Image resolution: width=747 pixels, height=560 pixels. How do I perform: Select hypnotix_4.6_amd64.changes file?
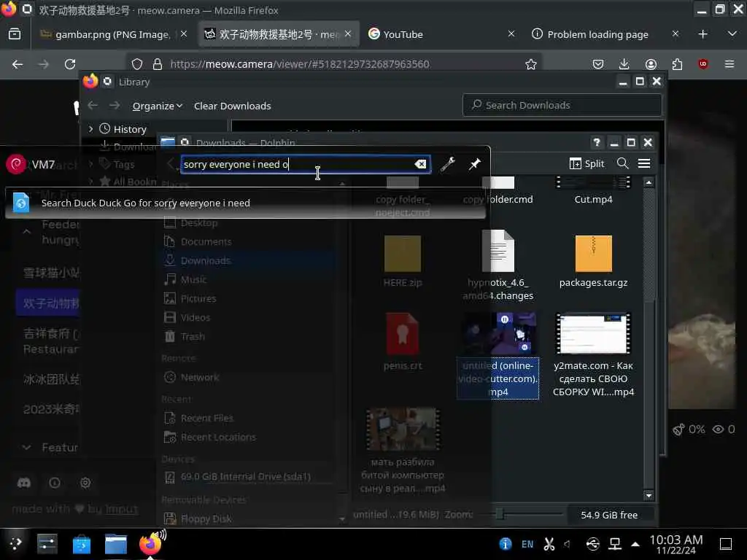(498, 265)
